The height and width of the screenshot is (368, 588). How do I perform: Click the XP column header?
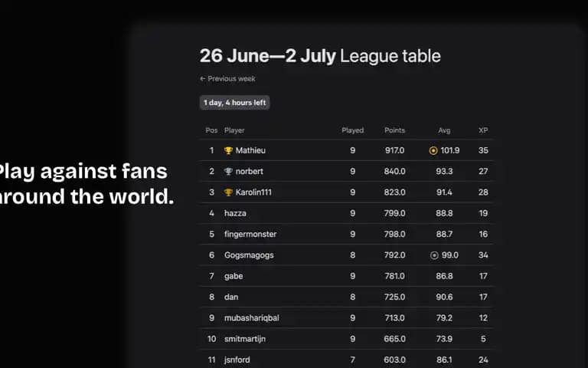pyautogui.click(x=483, y=130)
